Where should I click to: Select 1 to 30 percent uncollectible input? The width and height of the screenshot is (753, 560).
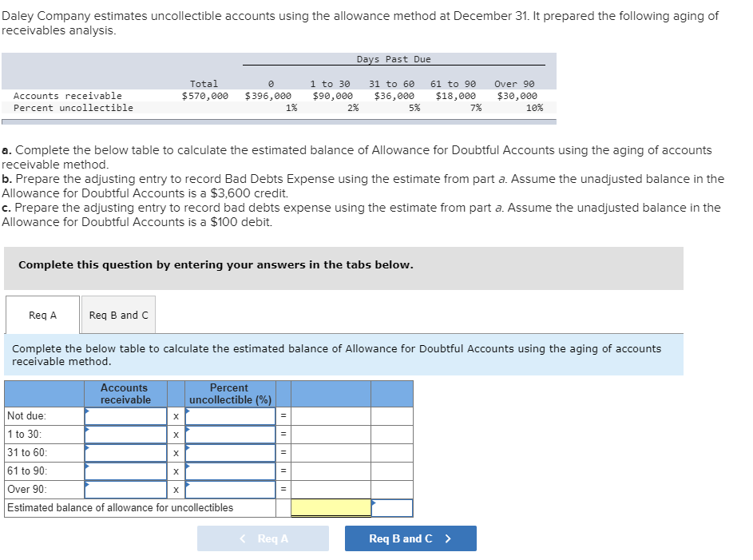click(x=231, y=435)
